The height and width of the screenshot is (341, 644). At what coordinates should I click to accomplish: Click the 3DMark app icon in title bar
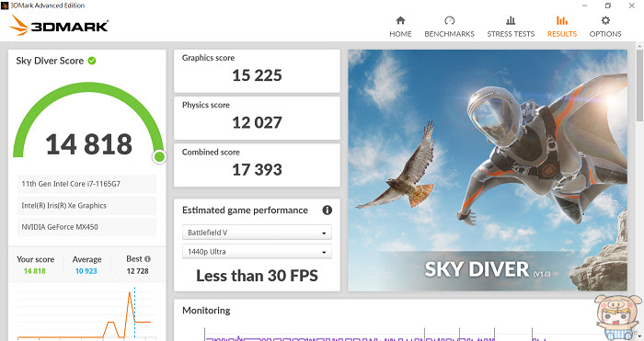click(x=5, y=6)
